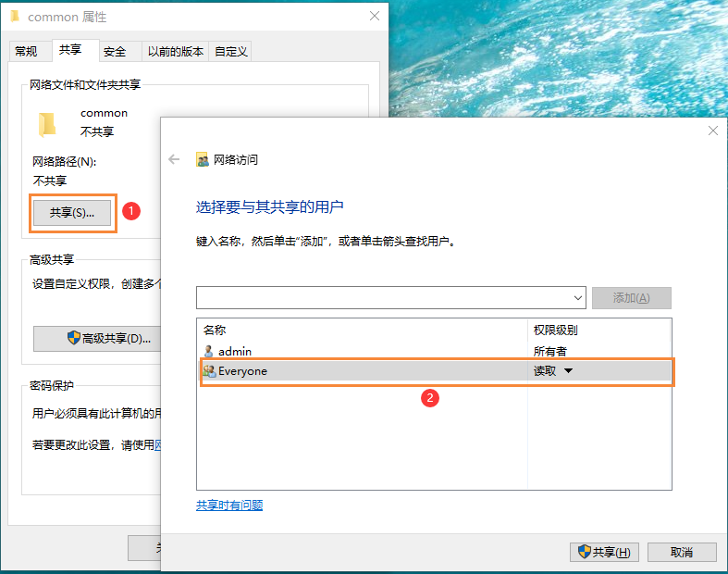Click the 高级共享(D)... button
Screen dimensions: 728x574
tap(97, 338)
